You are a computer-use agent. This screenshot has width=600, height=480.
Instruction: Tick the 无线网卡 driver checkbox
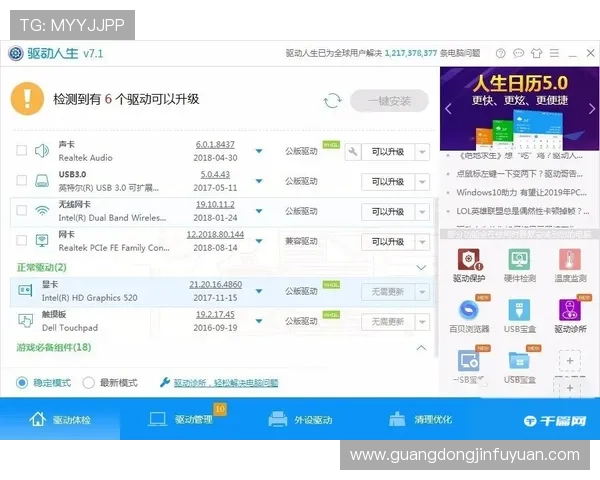[x=22, y=210]
